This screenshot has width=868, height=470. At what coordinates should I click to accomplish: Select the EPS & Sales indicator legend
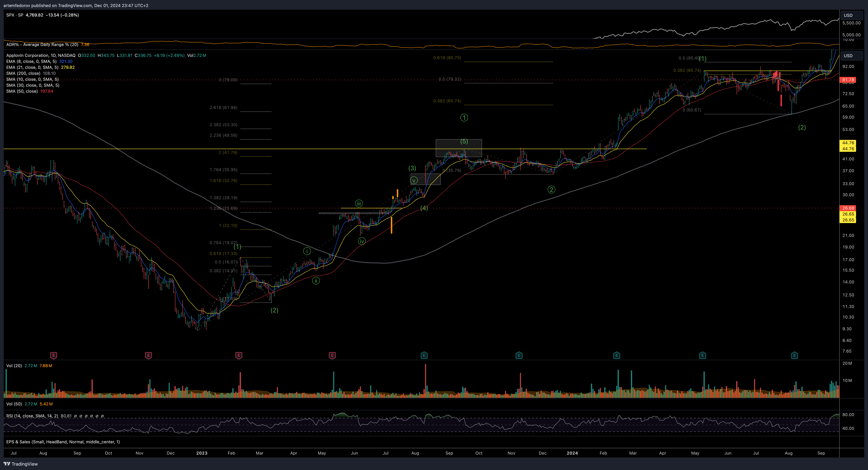pyautogui.click(x=63, y=442)
